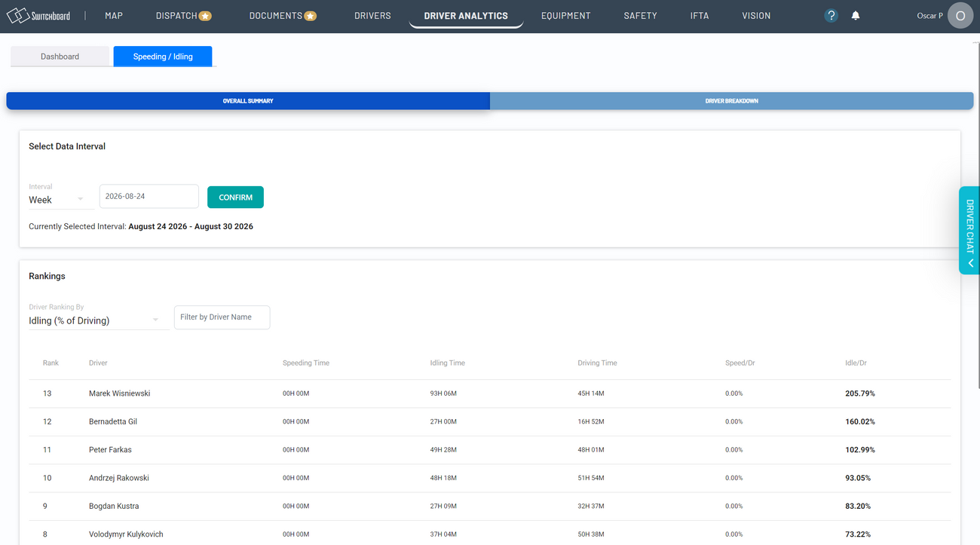This screenshot has height=545, width=980.
Task: Click the Oscar P username
Action: pos(929,16)
